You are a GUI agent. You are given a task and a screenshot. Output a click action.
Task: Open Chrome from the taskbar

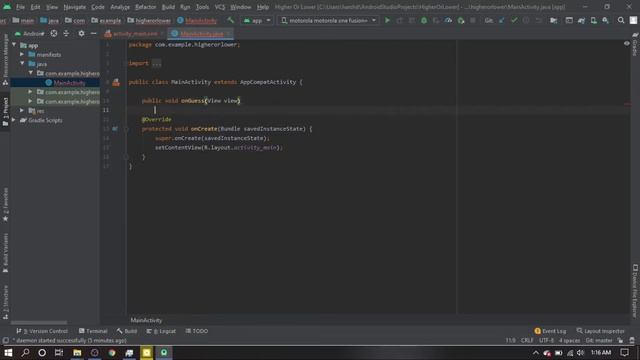(112, 353)
